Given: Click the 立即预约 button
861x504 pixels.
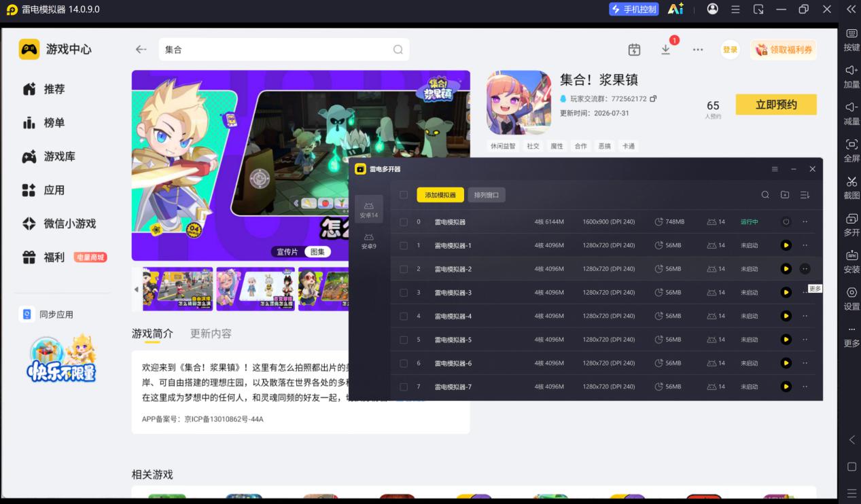Looking at the screenshot, I should point(776,105).
